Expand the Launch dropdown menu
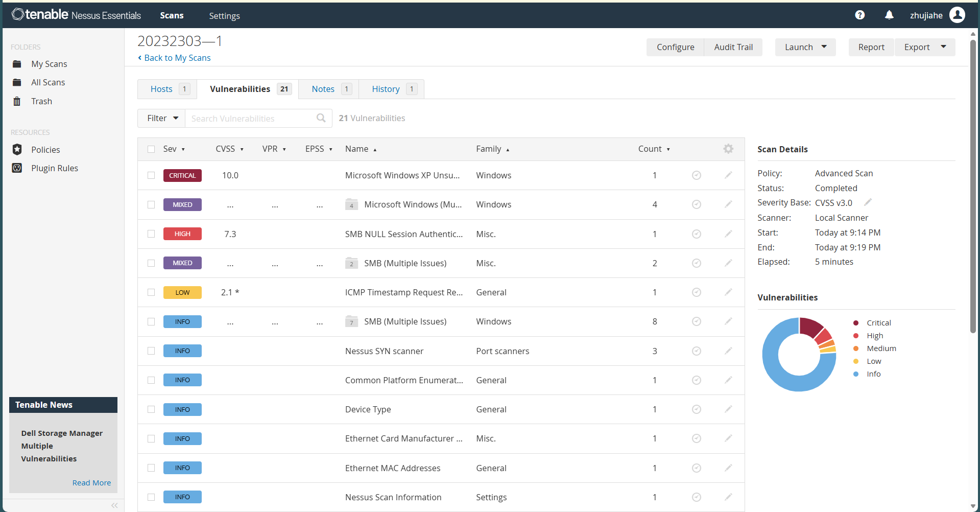Image resolution: width=980 pixels, height=512 pixels. [805, 47]
